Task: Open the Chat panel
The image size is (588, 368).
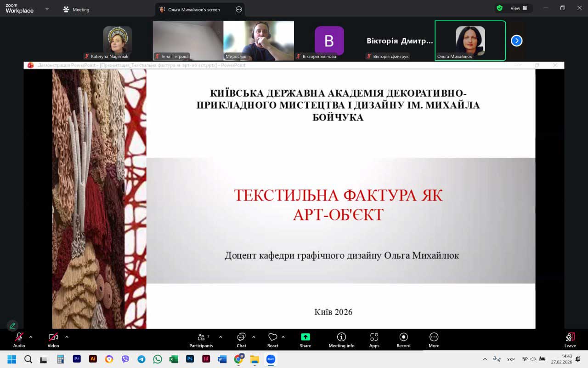Action: coord(241,340)
